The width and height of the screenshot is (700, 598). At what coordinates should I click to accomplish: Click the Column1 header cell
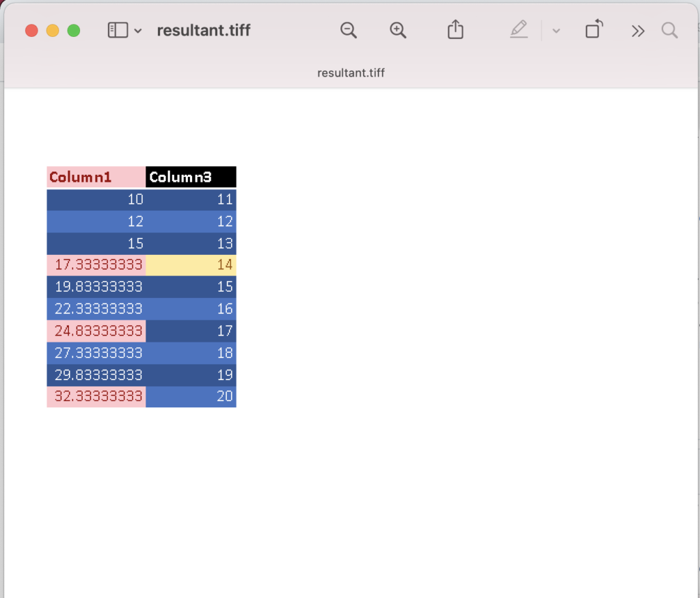click(96, 177)
